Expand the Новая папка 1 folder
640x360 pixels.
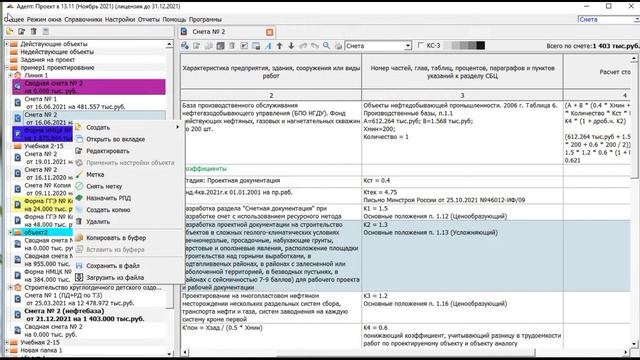(x=7, y=350)
